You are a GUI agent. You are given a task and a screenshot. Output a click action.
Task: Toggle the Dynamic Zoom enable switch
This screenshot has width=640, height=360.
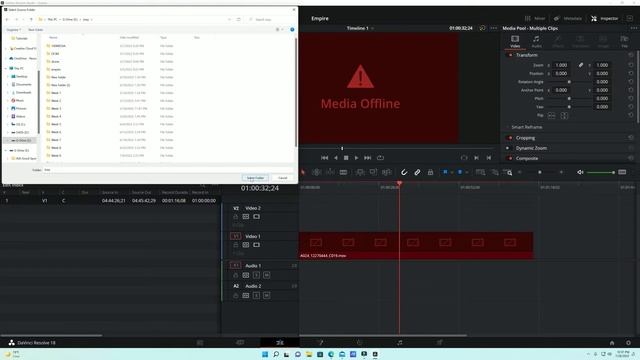tap(508, 148)
